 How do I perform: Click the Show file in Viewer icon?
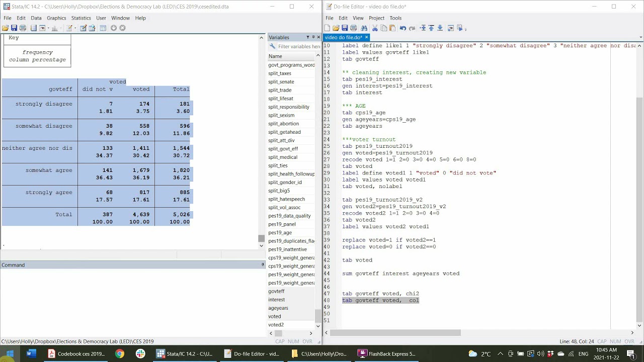click(451, 28)
